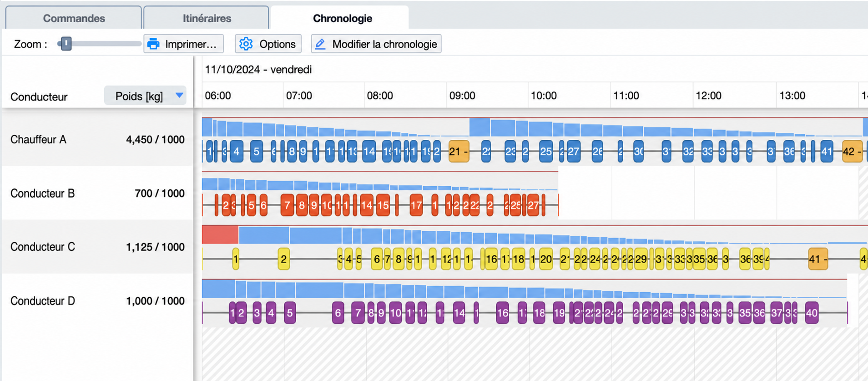The width and height of the screenshot is (868, 381).
Task: Switch to the Itinéraires tab
Action: 207,18
